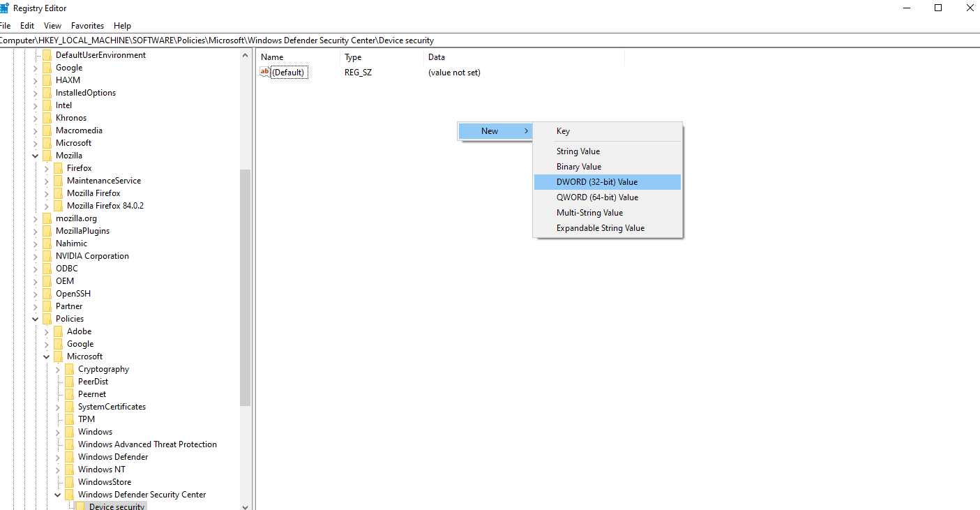Click the Peernet folder icon

[69, 394]
